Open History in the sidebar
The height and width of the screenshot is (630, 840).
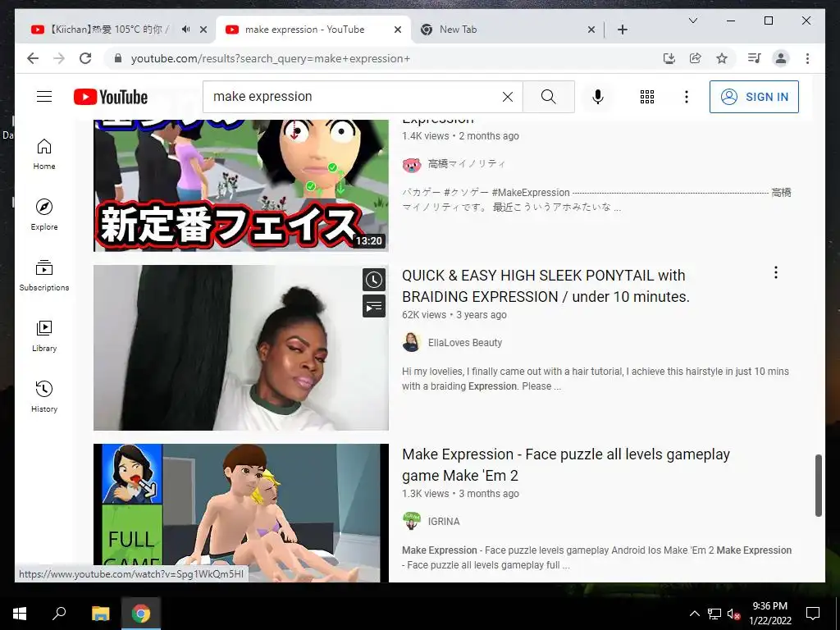point(44,396)
